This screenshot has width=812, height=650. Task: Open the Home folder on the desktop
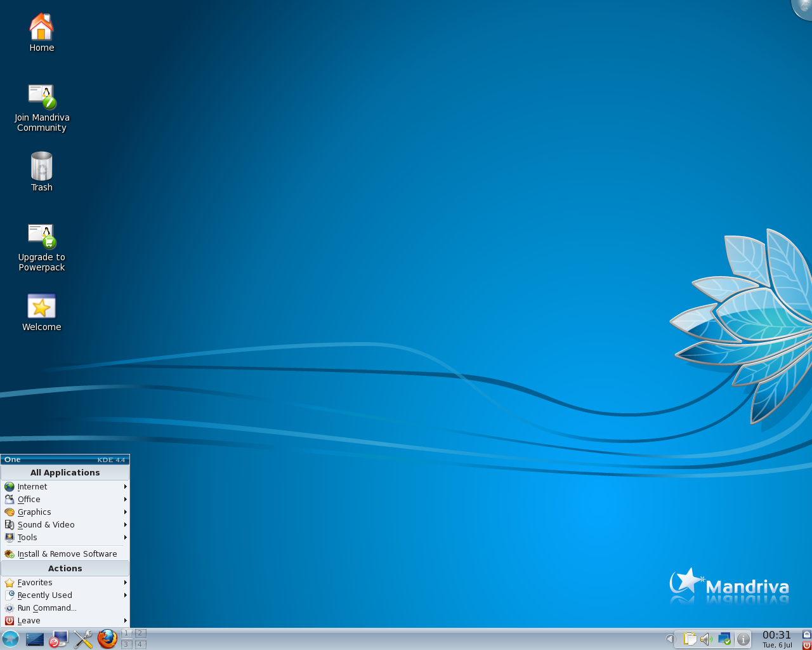click(41, 32)
